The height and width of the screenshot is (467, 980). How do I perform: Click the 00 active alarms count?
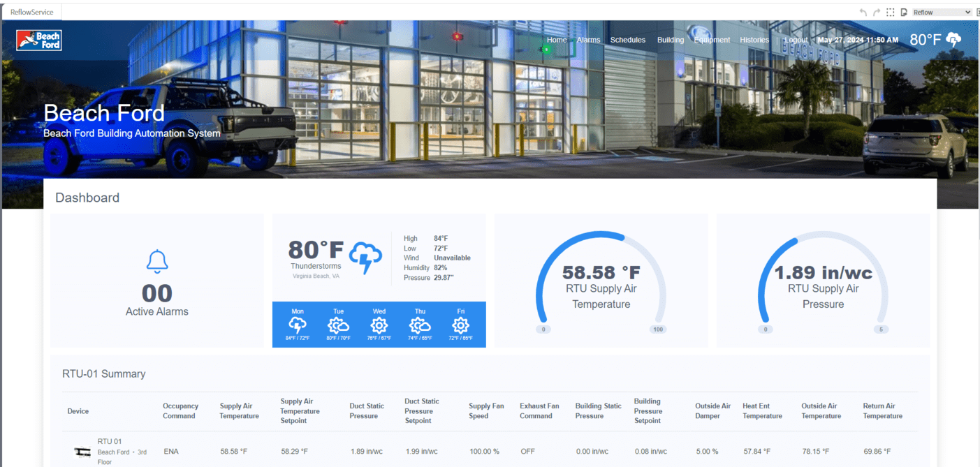click(x=157, y=293)
